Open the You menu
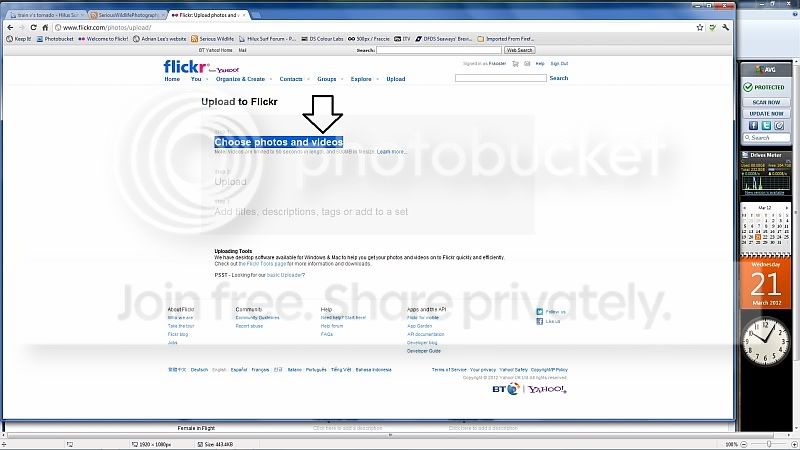Viewport: 800px width, 450px height. point(196,79)
